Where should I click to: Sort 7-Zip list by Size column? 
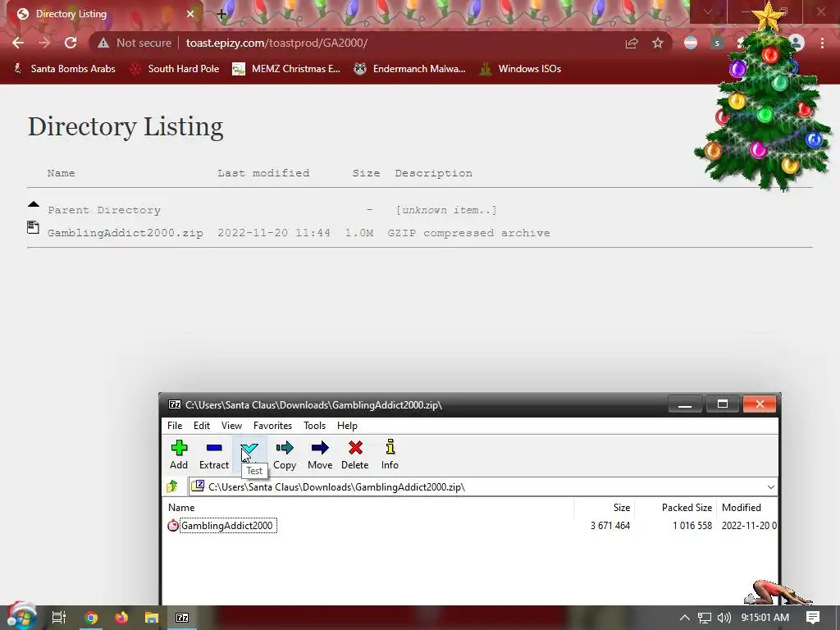[604, 507]
